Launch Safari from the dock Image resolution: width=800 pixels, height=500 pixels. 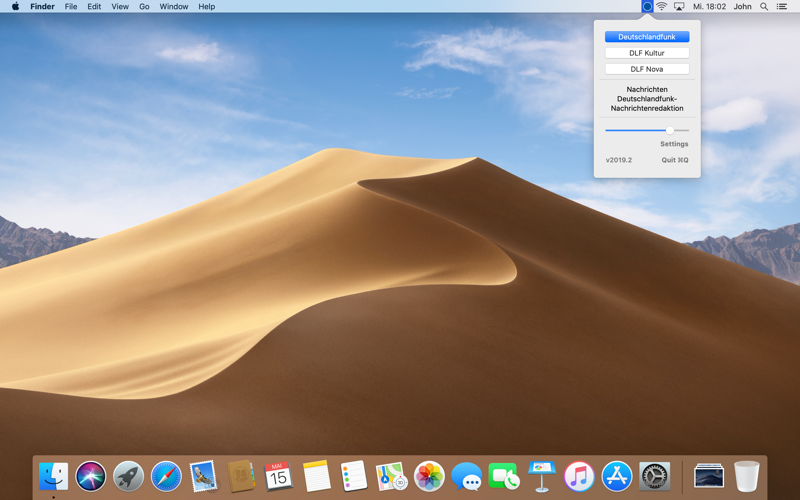point(166,477)
